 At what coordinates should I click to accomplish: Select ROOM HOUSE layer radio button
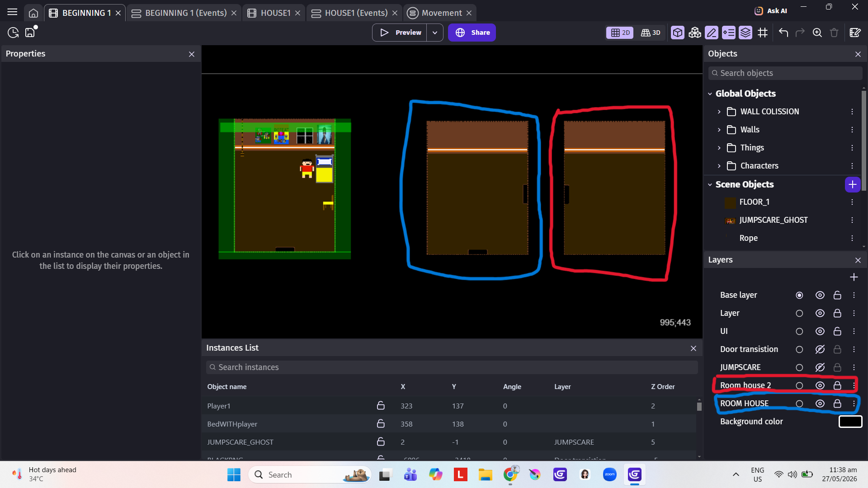799,404
